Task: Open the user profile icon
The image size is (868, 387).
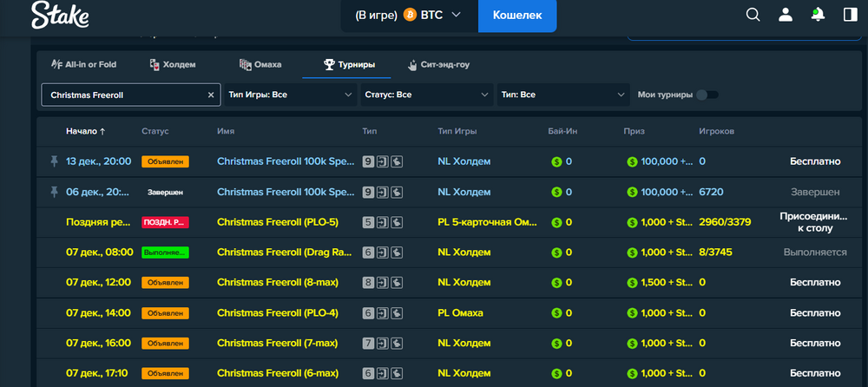Action: click(x=786, y=15)
